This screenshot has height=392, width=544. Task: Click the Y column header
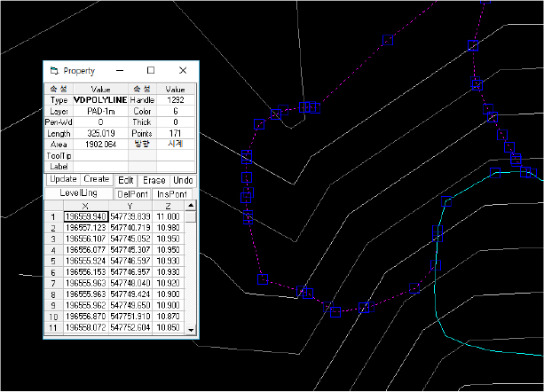click(x=130, y=206)
